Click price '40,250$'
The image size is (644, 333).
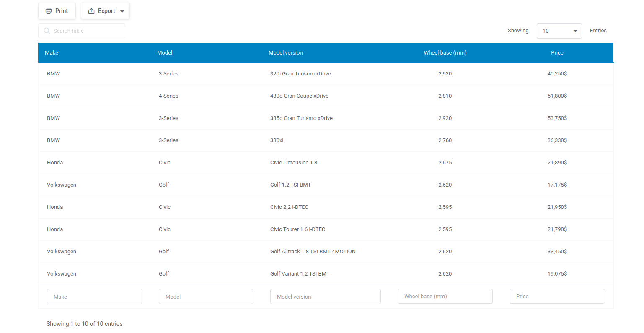[x=557, y=74]
